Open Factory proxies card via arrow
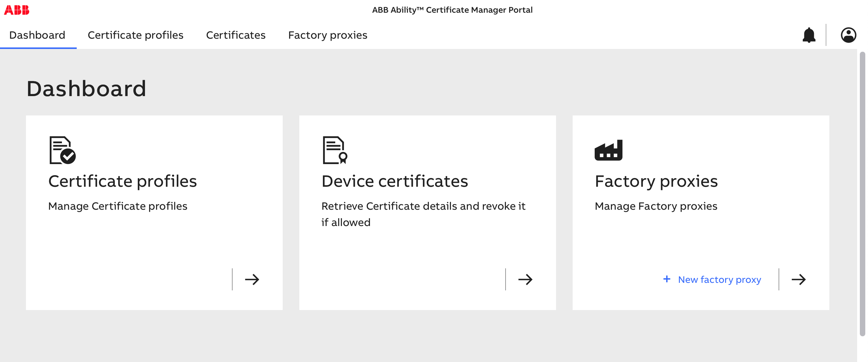 (x=798, y=279)
